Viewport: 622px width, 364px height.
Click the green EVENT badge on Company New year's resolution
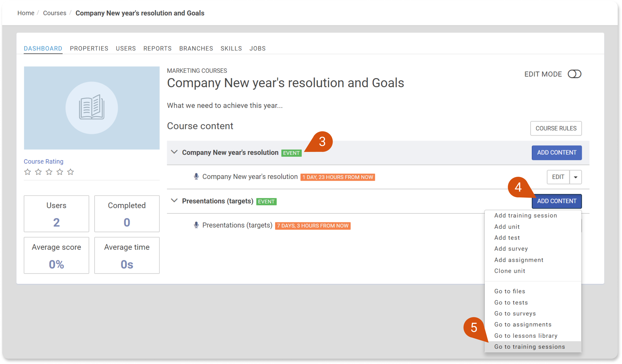coord(291,153)
